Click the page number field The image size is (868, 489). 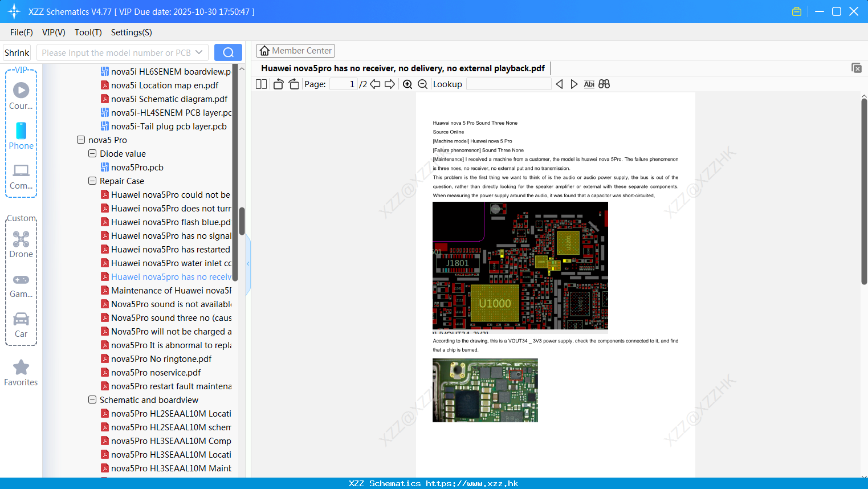344,84
